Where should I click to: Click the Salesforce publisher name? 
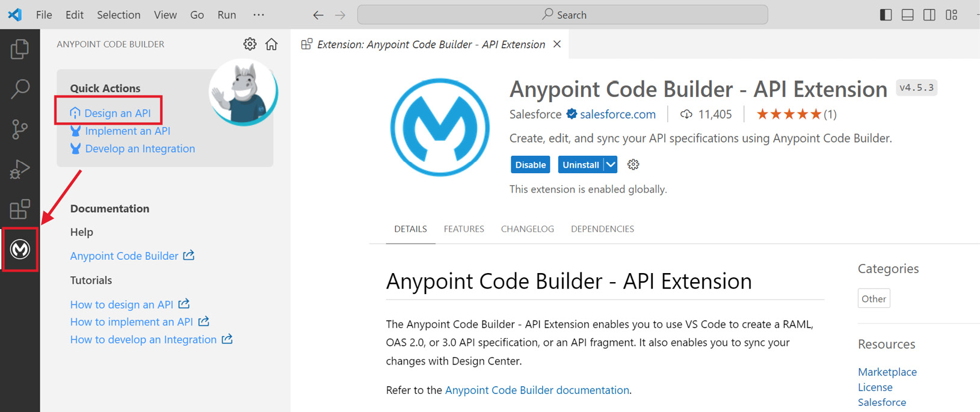coord(535,114)
